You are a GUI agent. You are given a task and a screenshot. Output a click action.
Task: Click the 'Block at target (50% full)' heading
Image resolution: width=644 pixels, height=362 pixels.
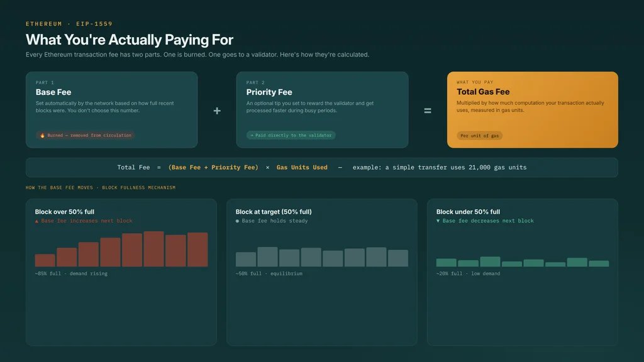(274, 212)
